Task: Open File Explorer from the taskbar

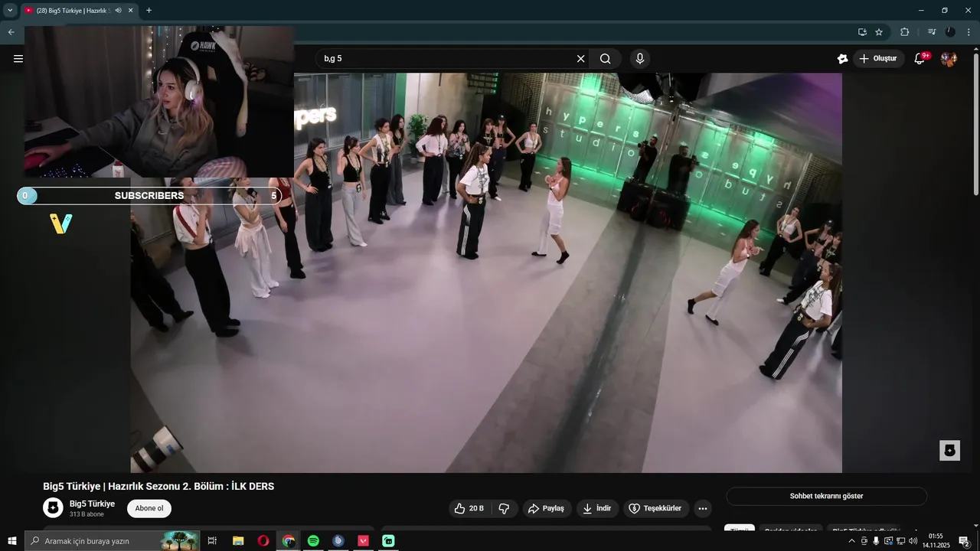Action: pos(238,541)
